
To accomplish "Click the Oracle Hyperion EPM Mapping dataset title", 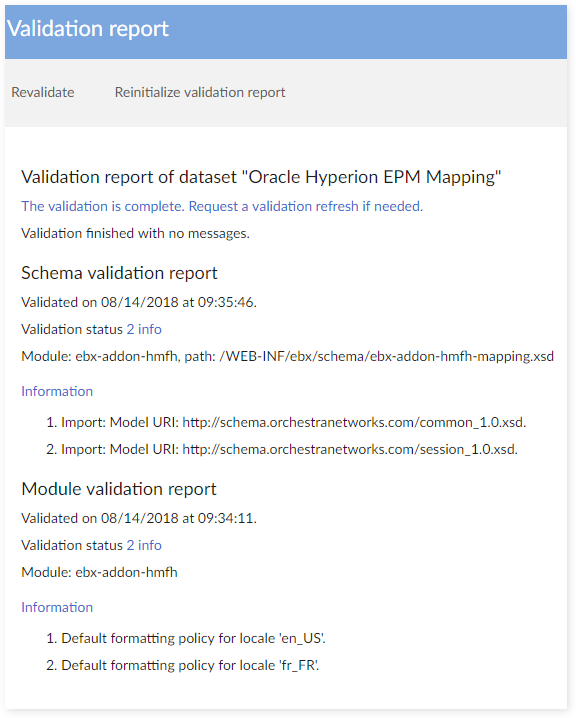I will point(261,177).
